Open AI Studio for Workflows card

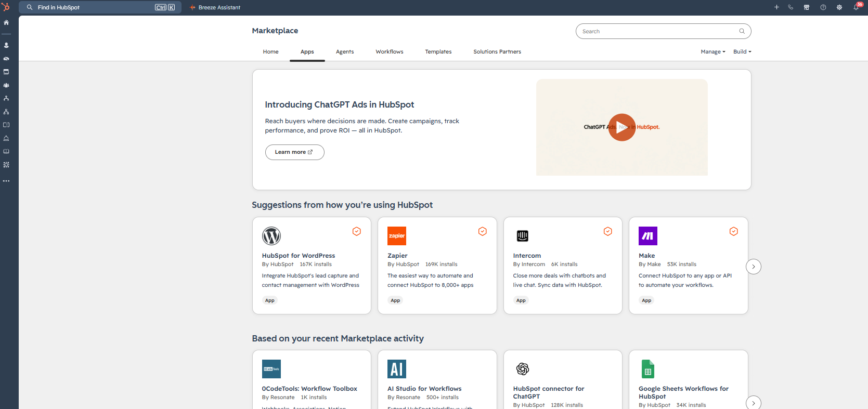click(437, 379)
